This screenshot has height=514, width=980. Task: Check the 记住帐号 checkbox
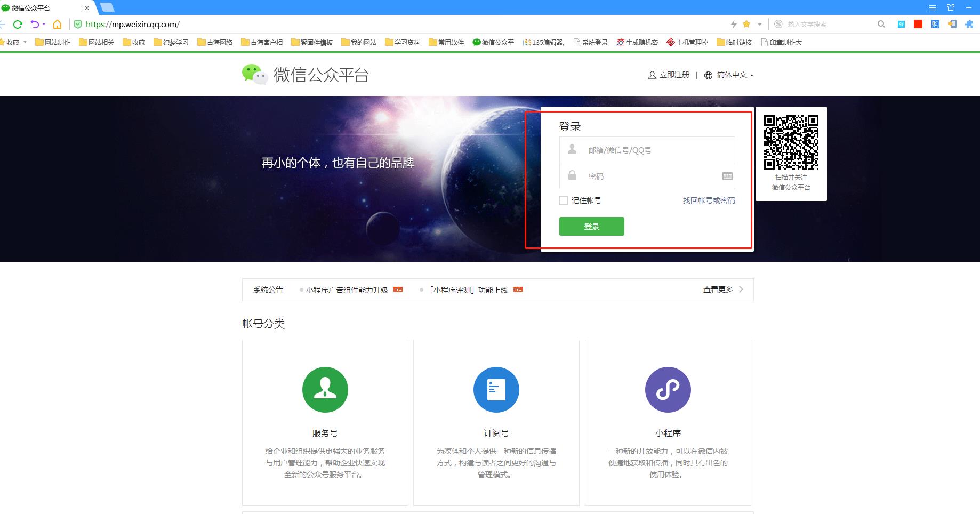pos(564,200)
